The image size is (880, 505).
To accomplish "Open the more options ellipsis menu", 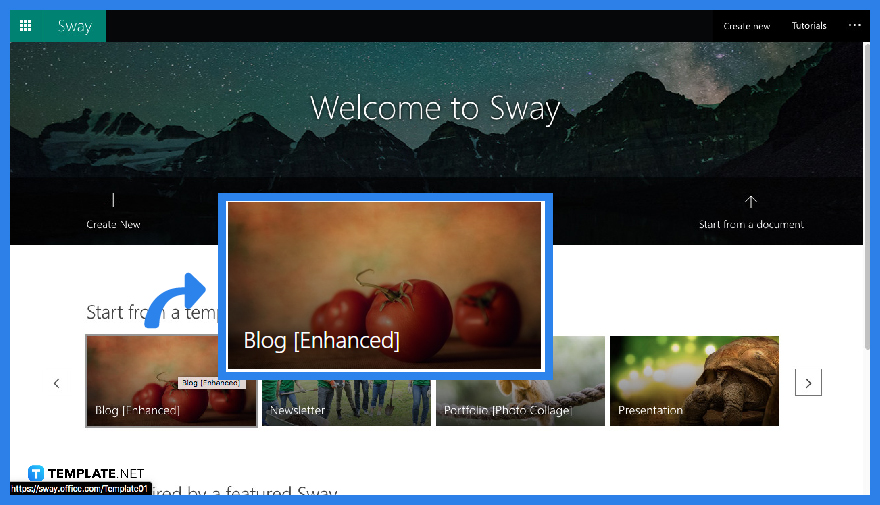I will point(854,25).
